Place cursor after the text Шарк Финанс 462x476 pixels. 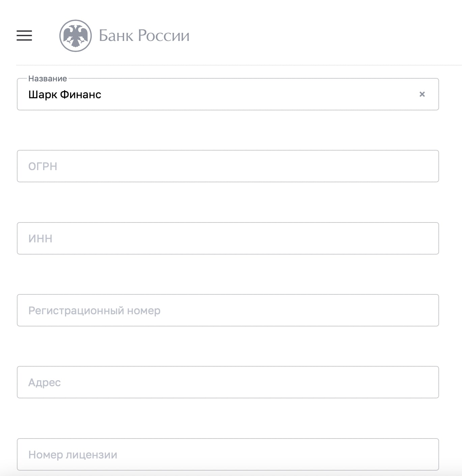[x=103, y=95]
